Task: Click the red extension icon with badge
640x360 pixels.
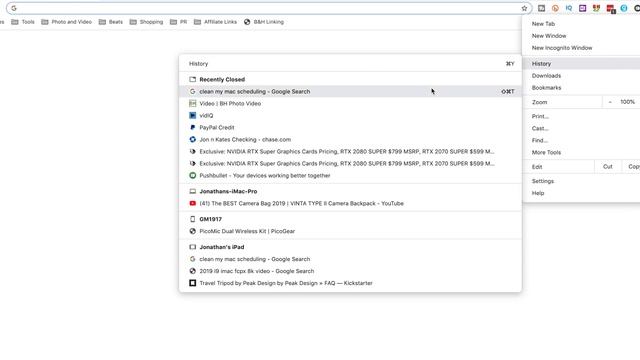Action: [611, 9]
